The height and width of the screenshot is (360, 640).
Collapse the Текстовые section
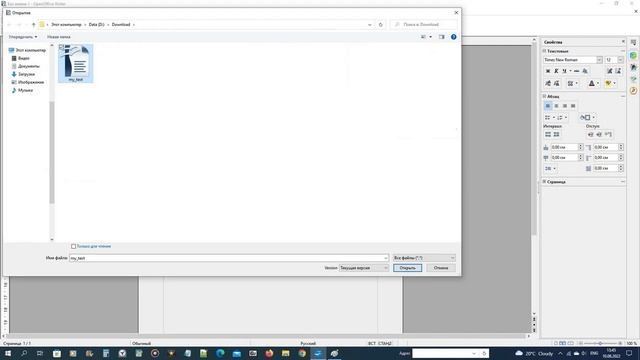click(x=544, y=51)
